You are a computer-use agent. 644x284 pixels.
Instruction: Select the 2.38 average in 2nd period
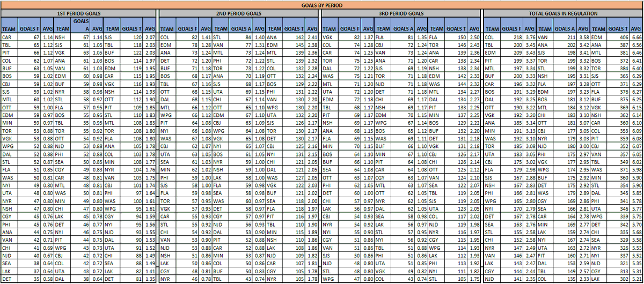click(312, 45)
